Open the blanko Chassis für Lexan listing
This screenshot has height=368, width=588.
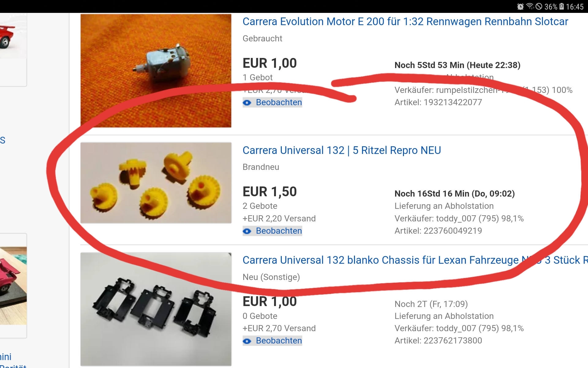point(415,260)
